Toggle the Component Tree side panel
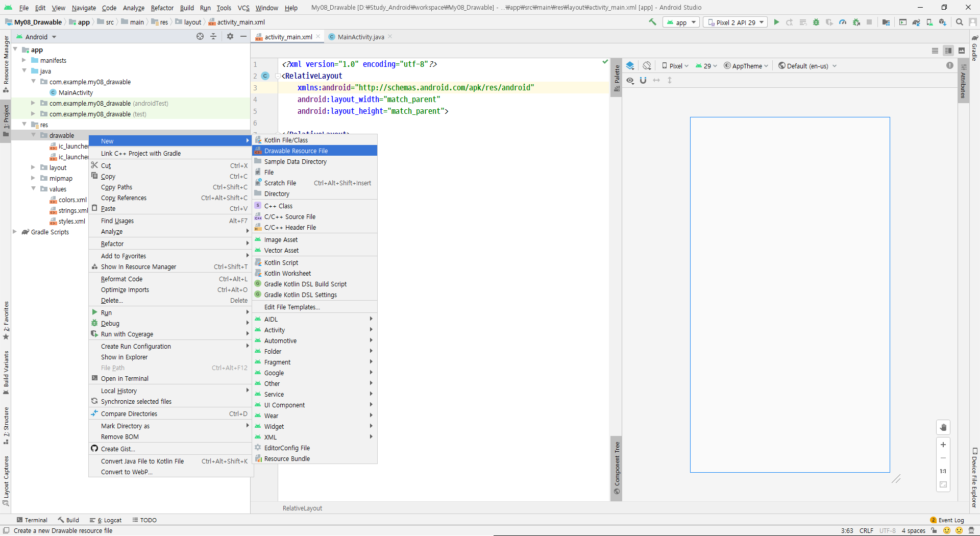 click(617, 468)
